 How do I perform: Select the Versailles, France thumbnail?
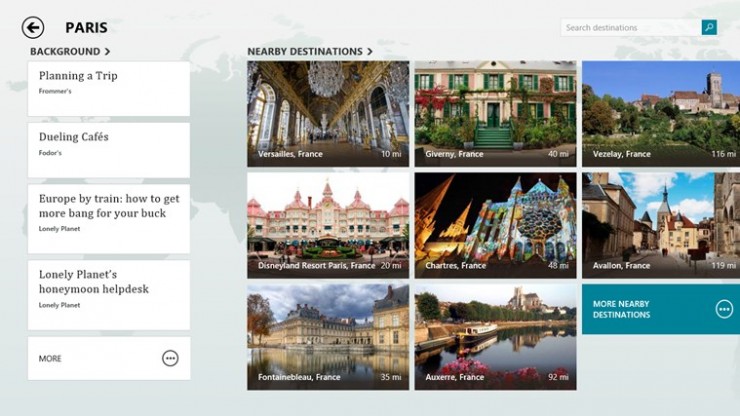328,113
